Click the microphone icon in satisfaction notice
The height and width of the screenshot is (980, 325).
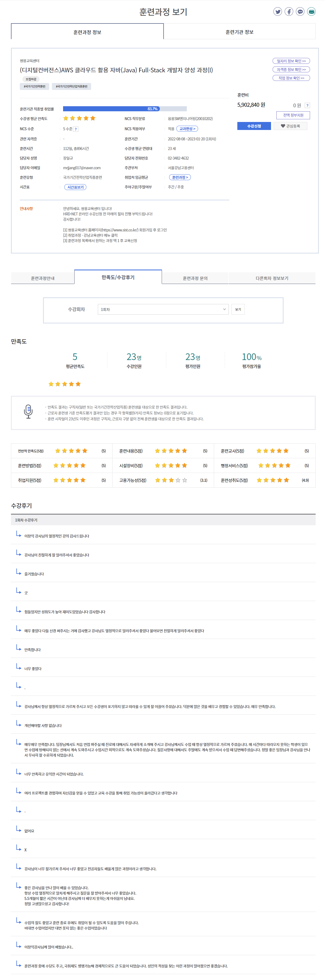click(28, 412)
